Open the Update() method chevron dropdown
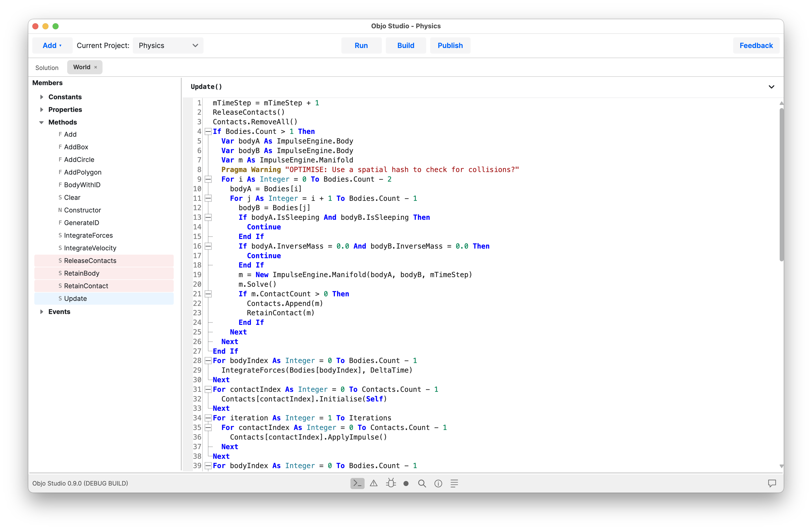 [771, 87]
